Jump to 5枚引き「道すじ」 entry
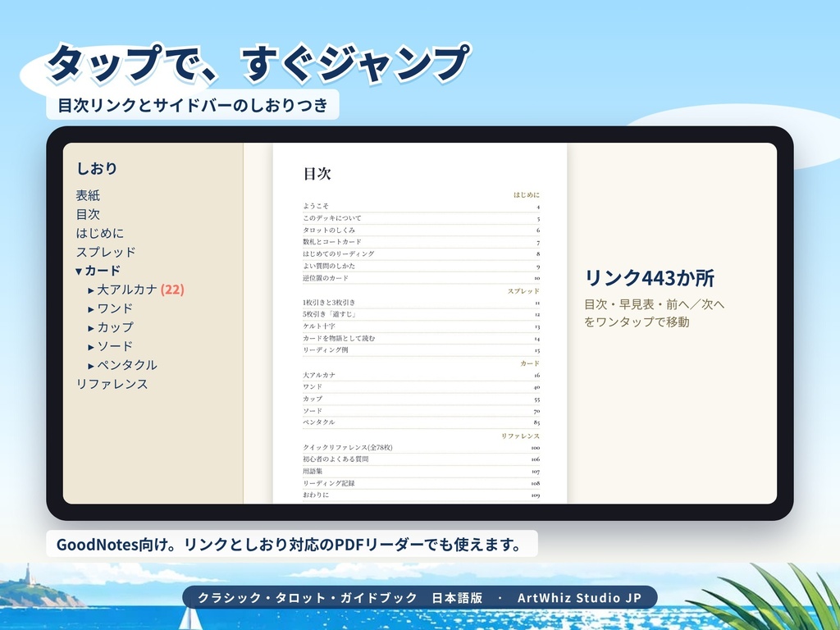 [x=421, y=314]
